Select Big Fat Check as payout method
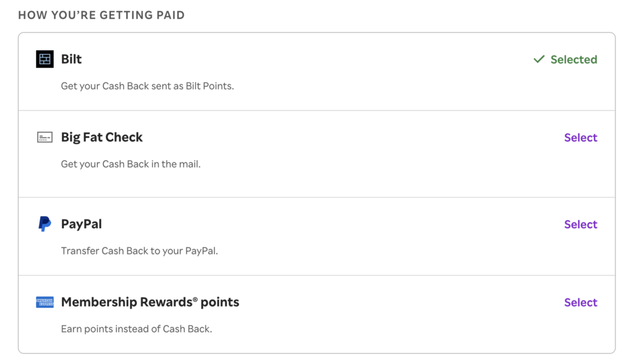 pos(580,137)
